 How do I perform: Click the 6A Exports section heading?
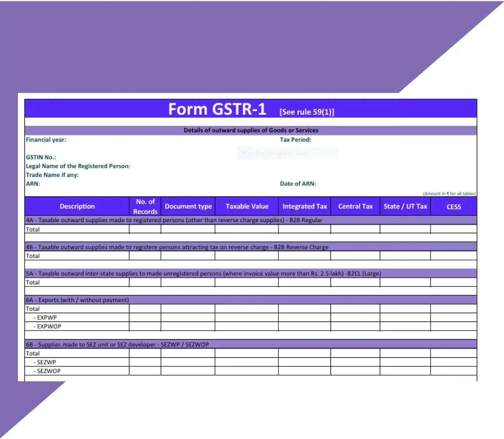78,300
